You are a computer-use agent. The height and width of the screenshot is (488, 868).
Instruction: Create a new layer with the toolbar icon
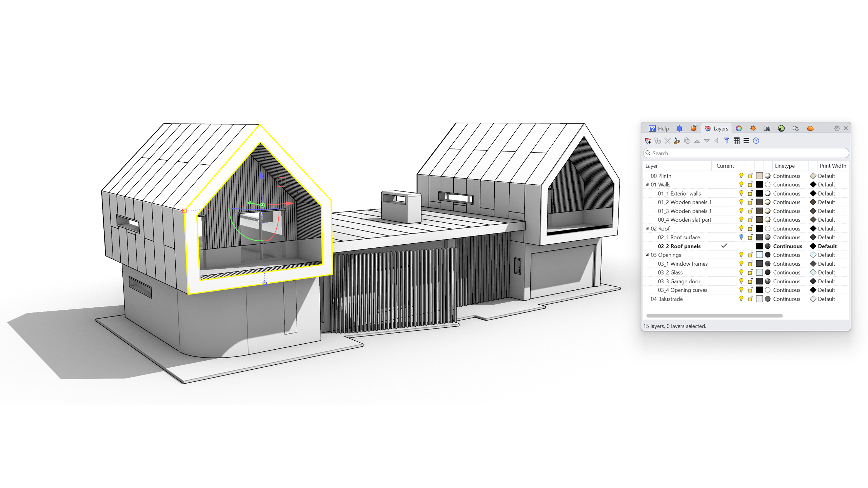pyautogui.click(x=648, y=141)
